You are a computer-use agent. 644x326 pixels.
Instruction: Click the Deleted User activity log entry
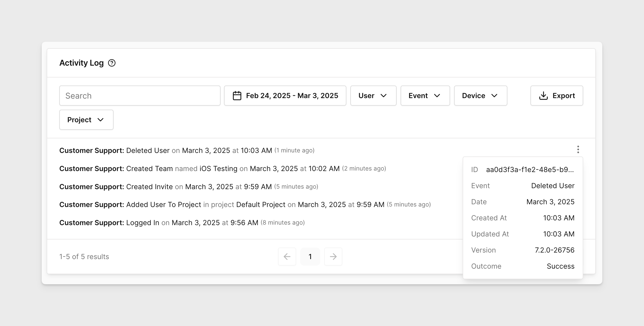click(187, 150)
